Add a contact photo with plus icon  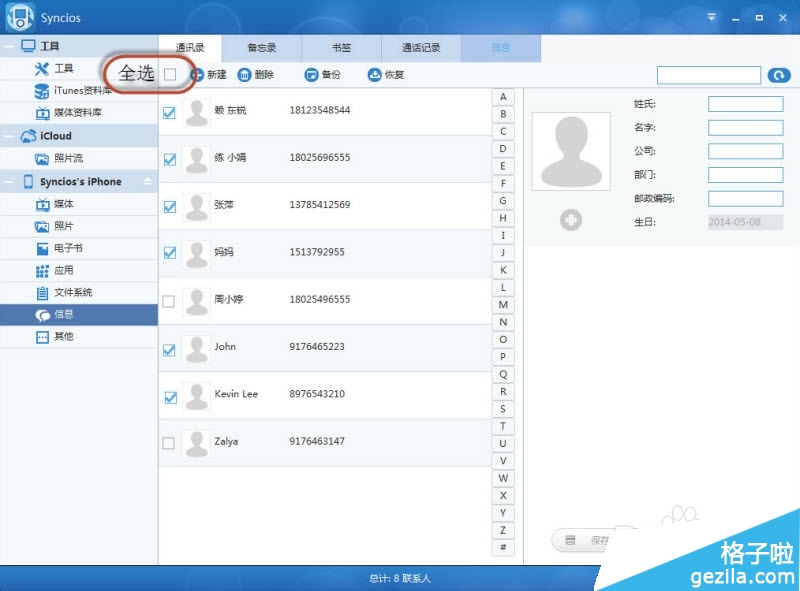pyautogui.click(x=570, y=220)
